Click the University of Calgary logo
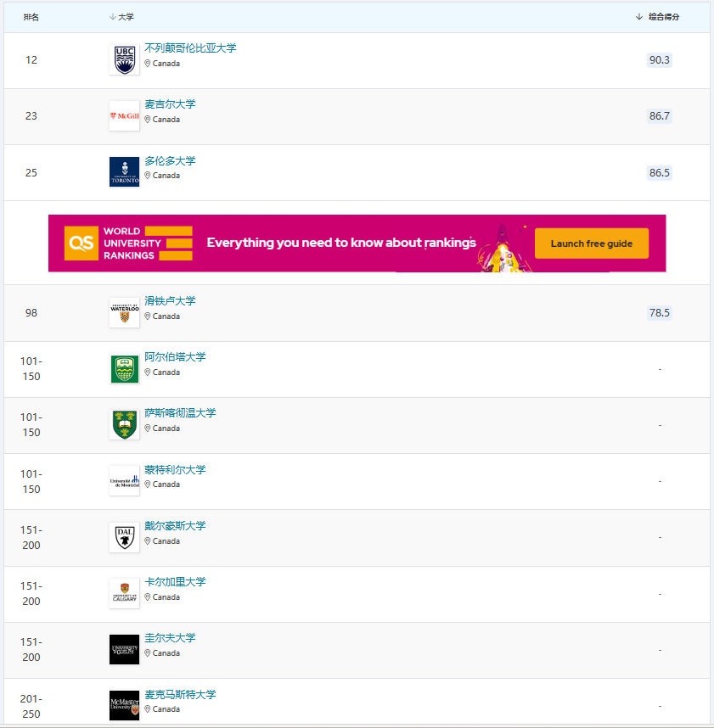The image size is (714, 728). 125,593
